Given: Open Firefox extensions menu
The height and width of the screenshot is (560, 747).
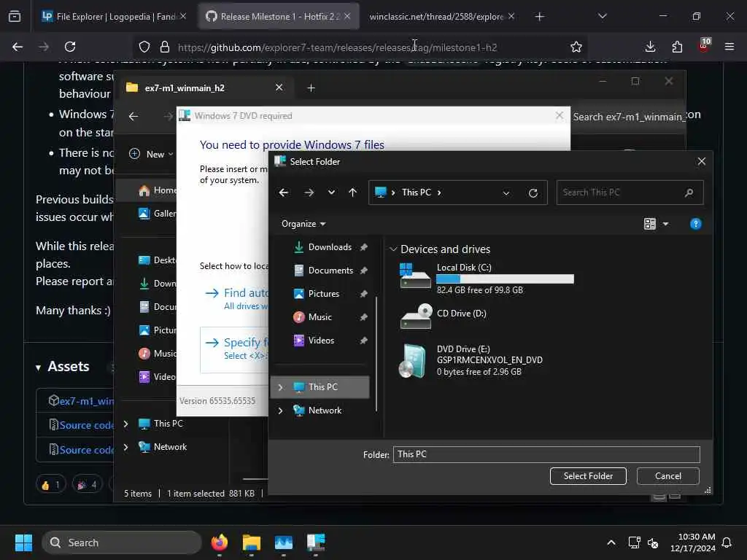Looking at the screenshot, I should pyautogui.click(x=677, y=47).
